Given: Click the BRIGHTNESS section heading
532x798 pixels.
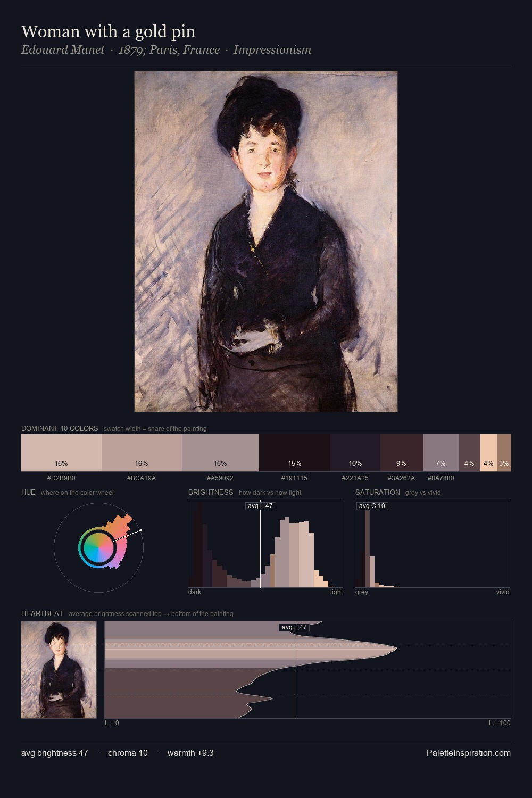Looking at the screenshot, I should (x=211, y=492).
